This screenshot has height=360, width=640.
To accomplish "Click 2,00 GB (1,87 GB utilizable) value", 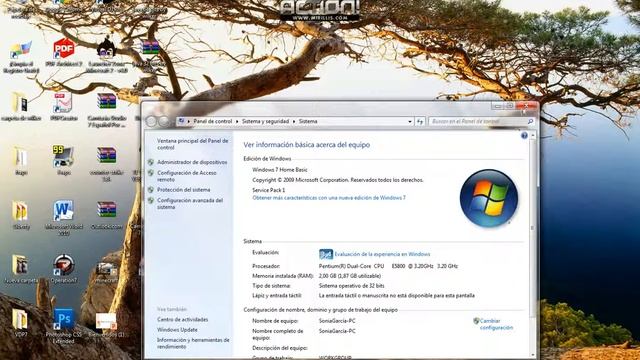I will [x=350, y=276].
